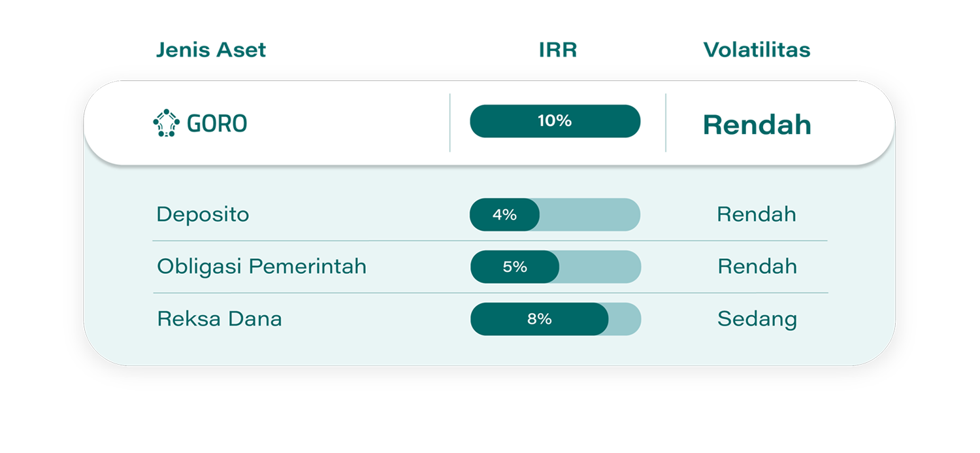Click the Sedang risk label for Reksa Dana
980x453 pixels.
click(757, 319)
